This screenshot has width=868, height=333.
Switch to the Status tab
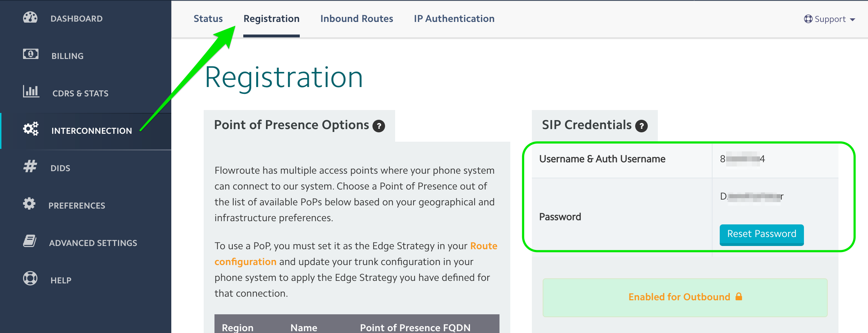click(x=208, y=19)
